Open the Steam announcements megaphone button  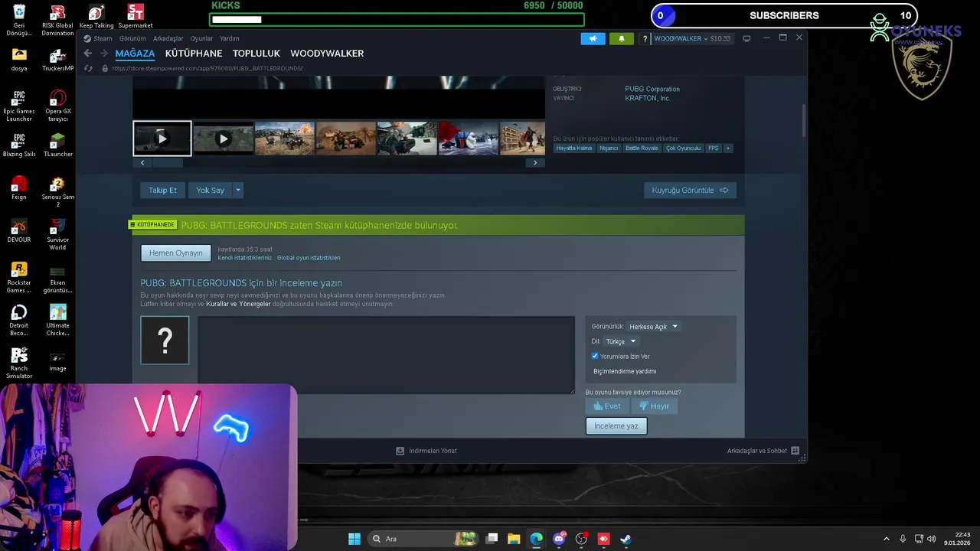[x=593, y=38]
